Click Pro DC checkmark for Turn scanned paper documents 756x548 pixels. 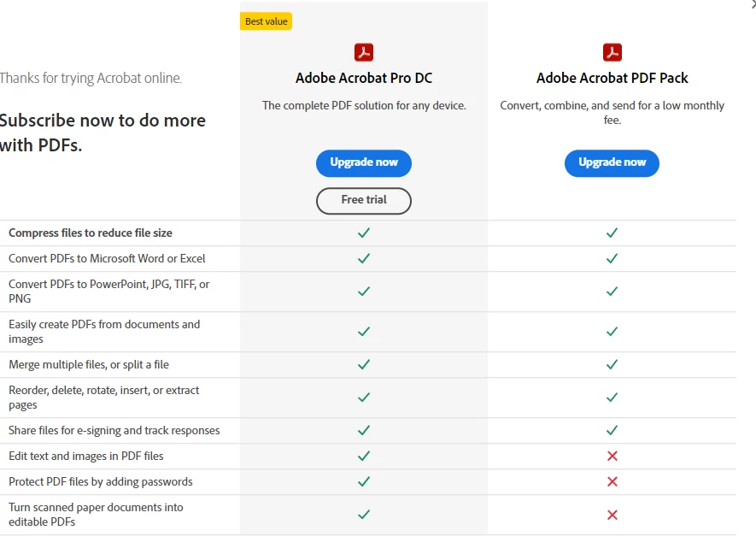click(x=364, y=515)
